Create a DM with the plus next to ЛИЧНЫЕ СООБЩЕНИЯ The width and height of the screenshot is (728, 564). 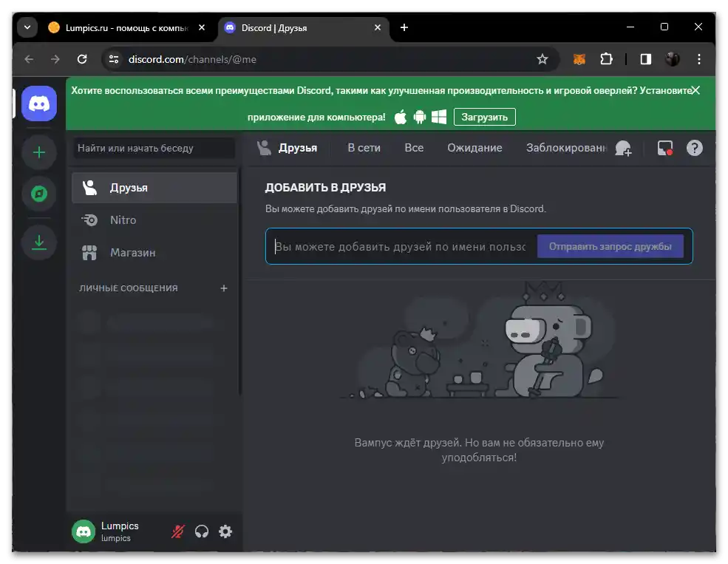[x=224, y=288]
